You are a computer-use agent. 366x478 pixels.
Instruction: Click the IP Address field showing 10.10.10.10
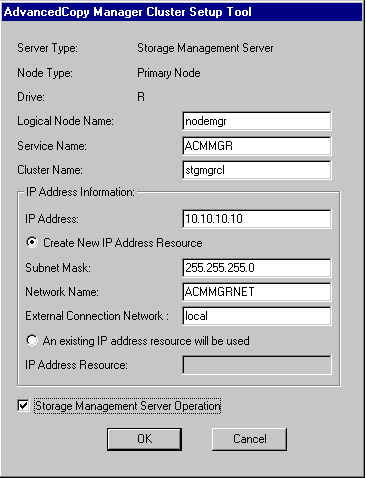(257, 219)
